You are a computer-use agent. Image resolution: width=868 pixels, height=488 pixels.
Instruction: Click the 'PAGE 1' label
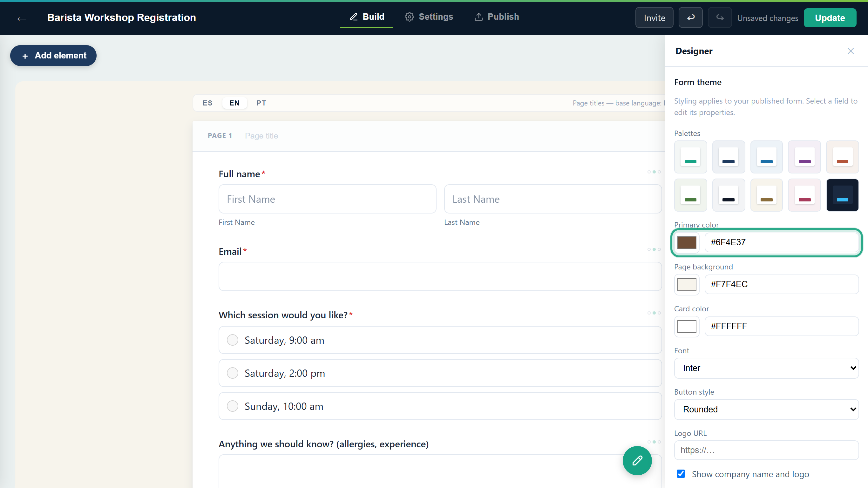click(x=220, y=135)
